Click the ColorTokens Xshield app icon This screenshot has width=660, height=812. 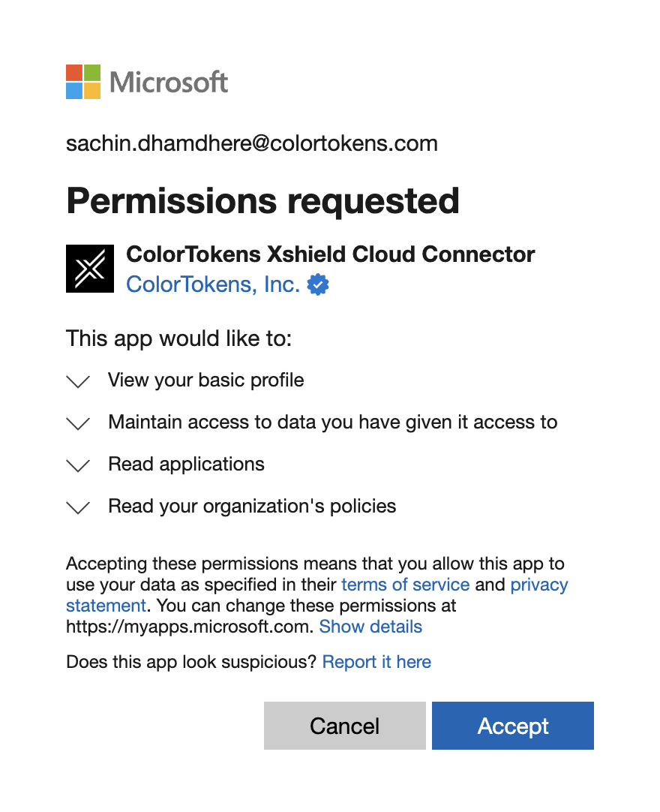click(90, 269)
